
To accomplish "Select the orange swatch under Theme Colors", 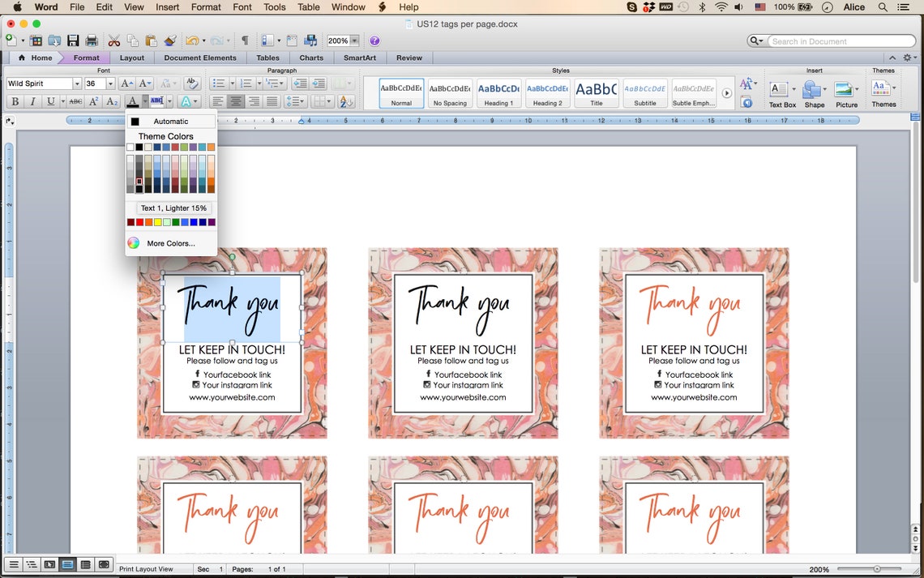I will coord(210,147).
